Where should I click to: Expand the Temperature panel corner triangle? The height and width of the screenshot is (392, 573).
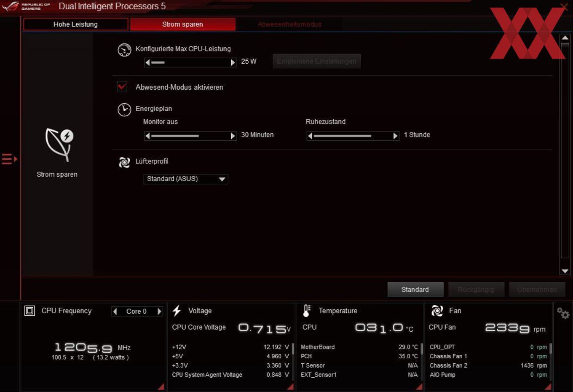(419, 387)
